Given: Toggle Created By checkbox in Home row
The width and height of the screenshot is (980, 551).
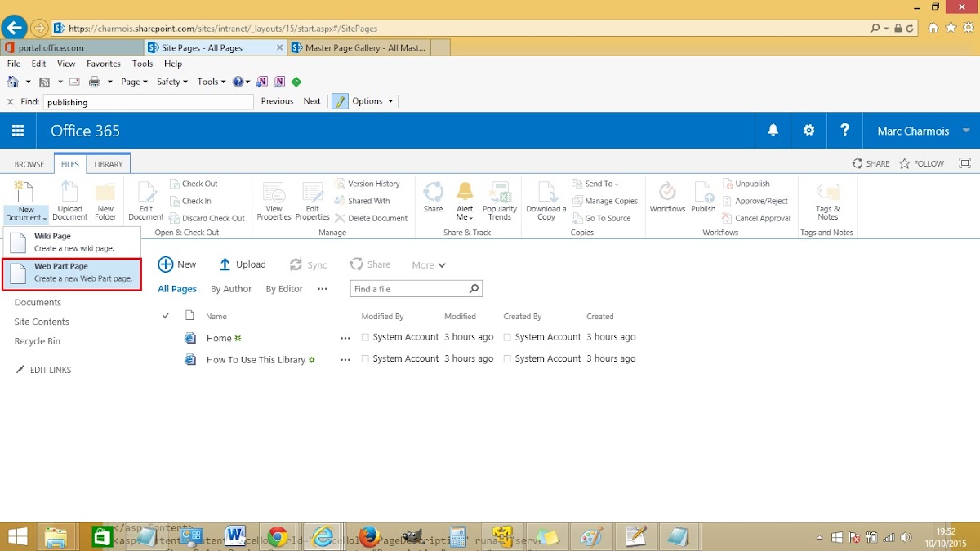Looking at the screenshot, I should (x=508, y=337).
